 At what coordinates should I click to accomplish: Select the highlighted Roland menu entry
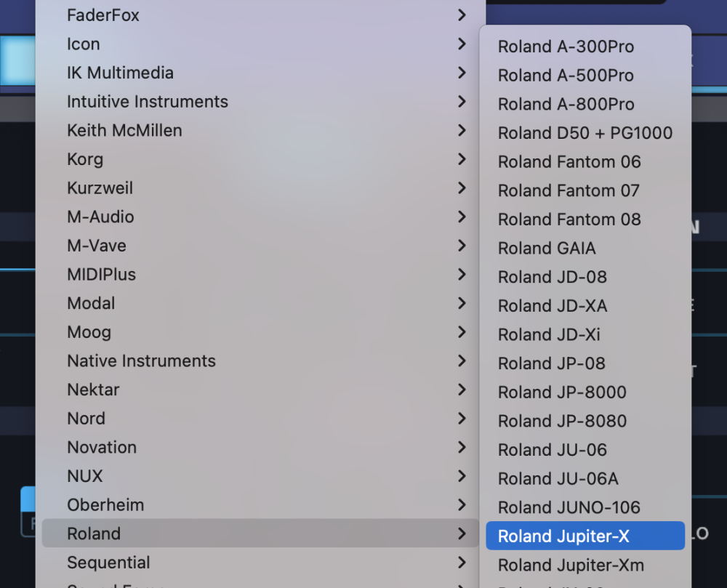(260, 533)
